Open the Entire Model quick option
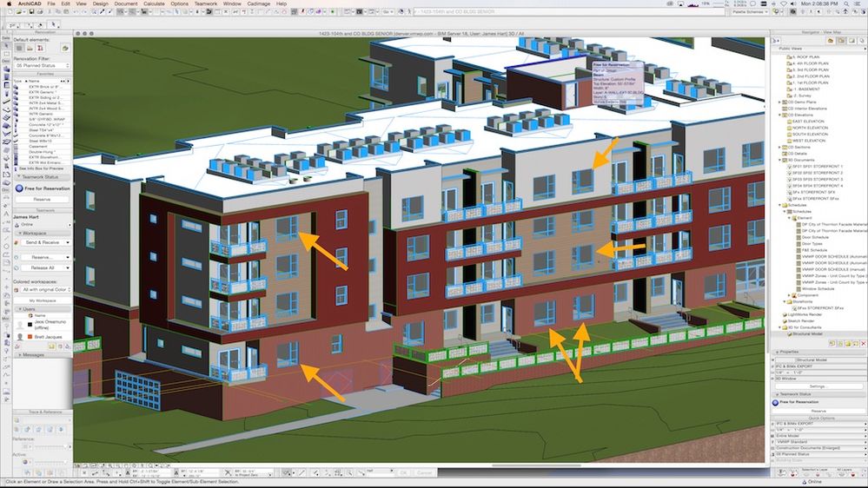This screenshot has width=868, height=488. pyautogui.click(x=819, y=436)
